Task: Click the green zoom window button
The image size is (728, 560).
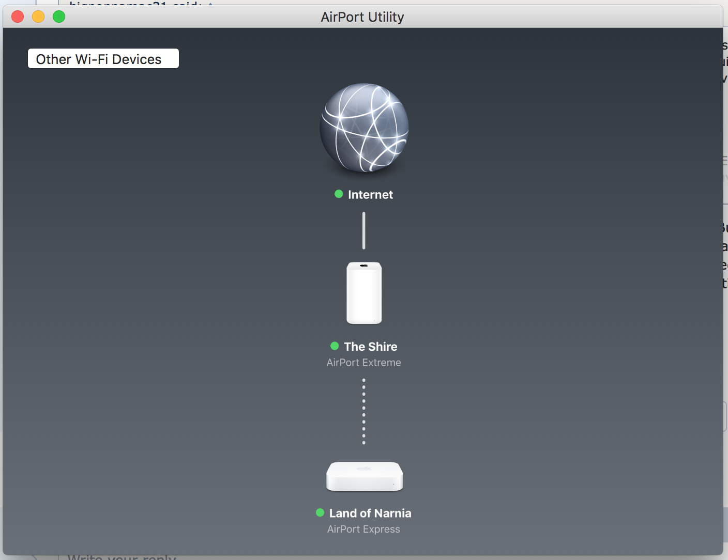Action: tap(59, 17)
